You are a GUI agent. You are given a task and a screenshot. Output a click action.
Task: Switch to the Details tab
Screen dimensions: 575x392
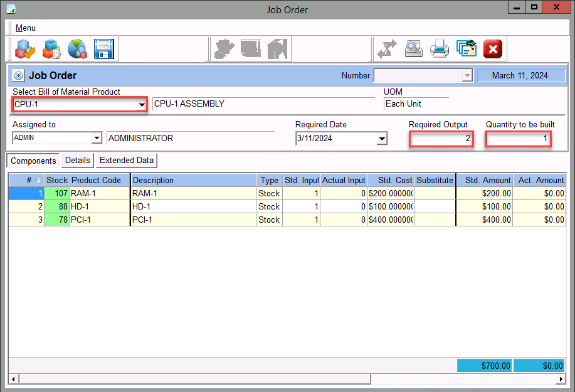(78, 161)
